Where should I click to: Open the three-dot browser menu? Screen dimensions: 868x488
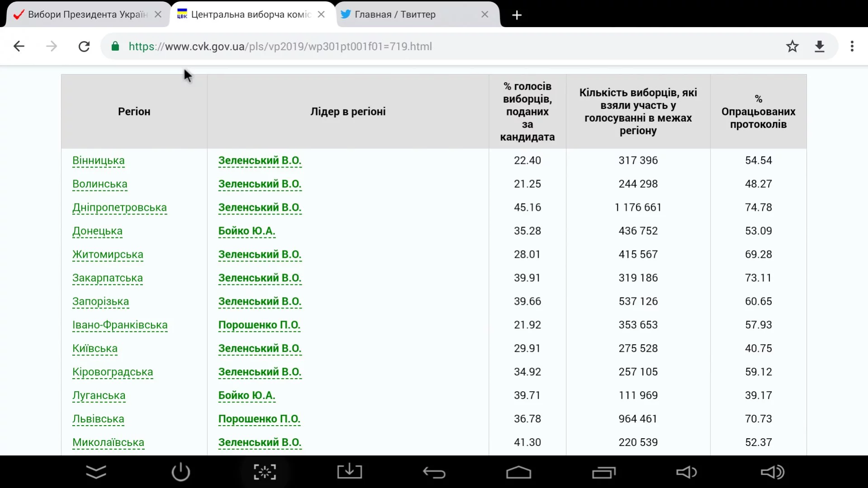[x=852, y=46]
